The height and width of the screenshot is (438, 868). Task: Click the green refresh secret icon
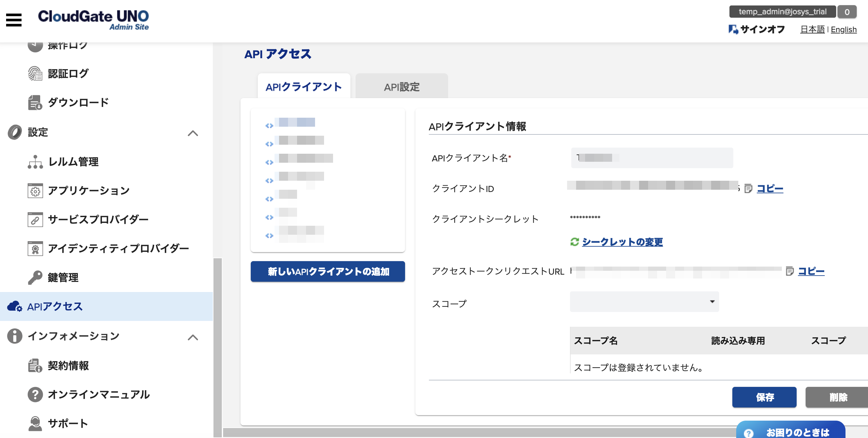coord(574,242)
